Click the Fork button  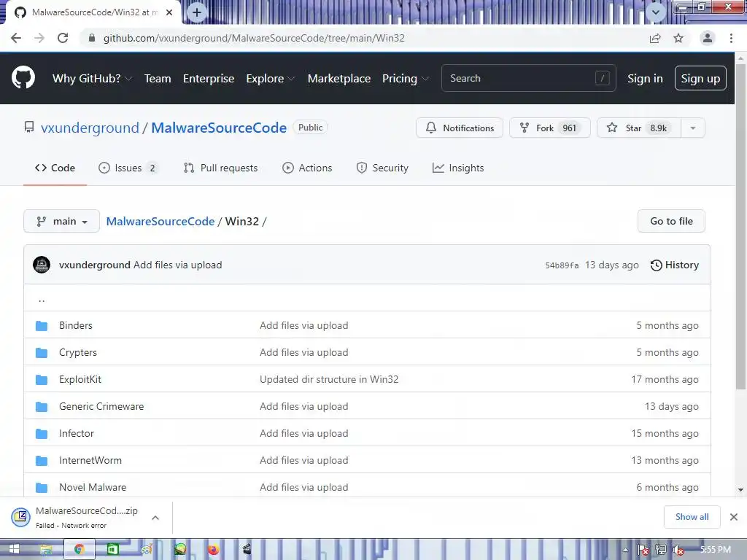[x=550, y=128]
